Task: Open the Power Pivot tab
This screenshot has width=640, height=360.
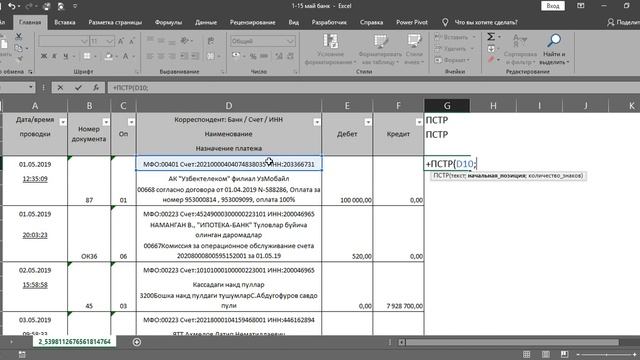Action: (x=412, y=22)
